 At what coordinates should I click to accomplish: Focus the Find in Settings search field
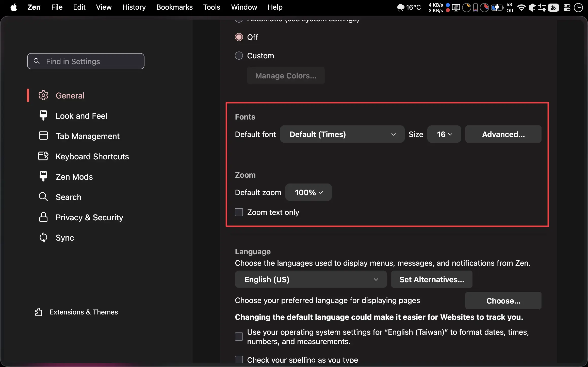(x=86, y=61)
